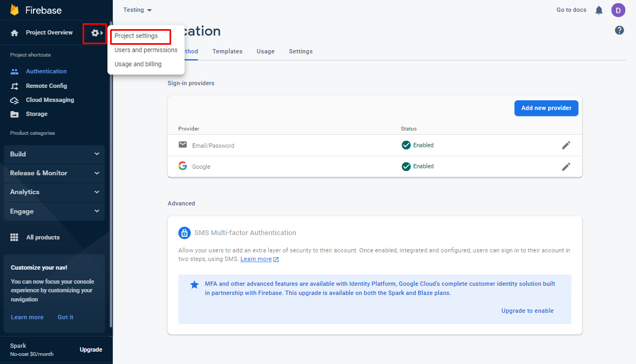
Task: Click the Provider column header
Action: (188, 128)
